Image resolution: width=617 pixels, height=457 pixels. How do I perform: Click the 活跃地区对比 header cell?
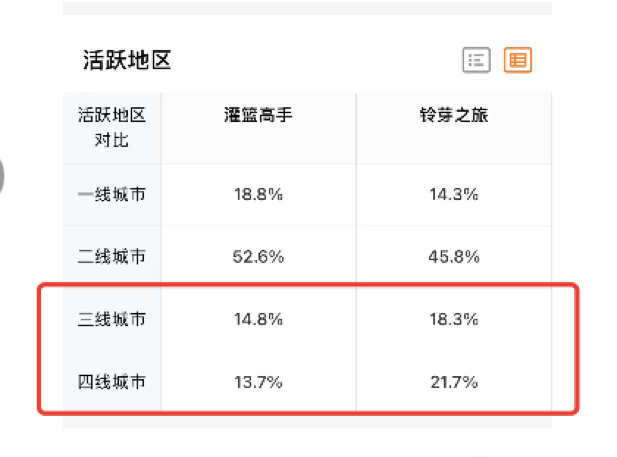(x=112, y=127)
